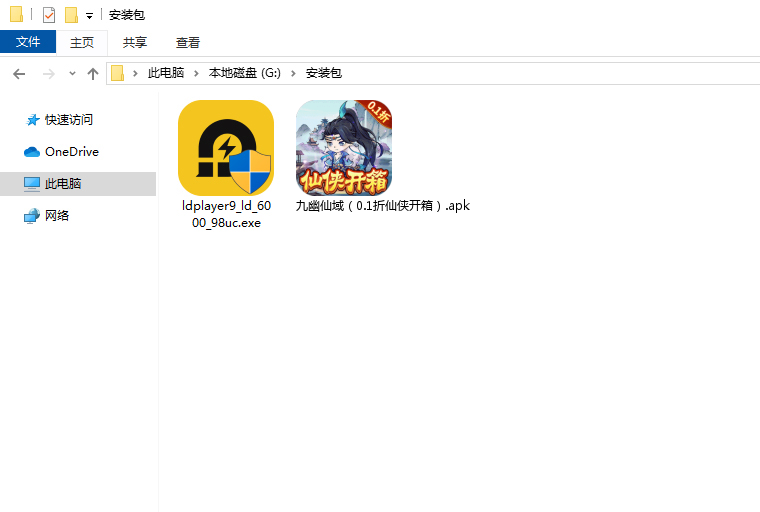Click the Properties checkmark icon in title bar

coord(49,15)
